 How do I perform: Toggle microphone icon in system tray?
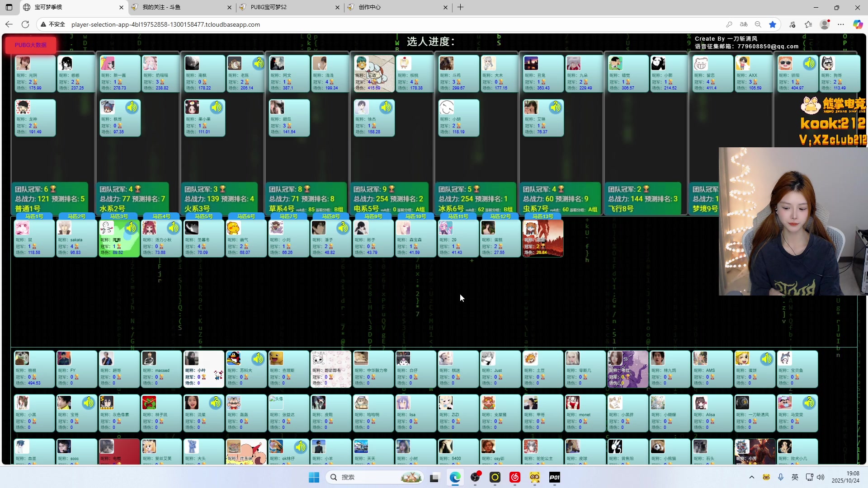click(x=781, y=477)
